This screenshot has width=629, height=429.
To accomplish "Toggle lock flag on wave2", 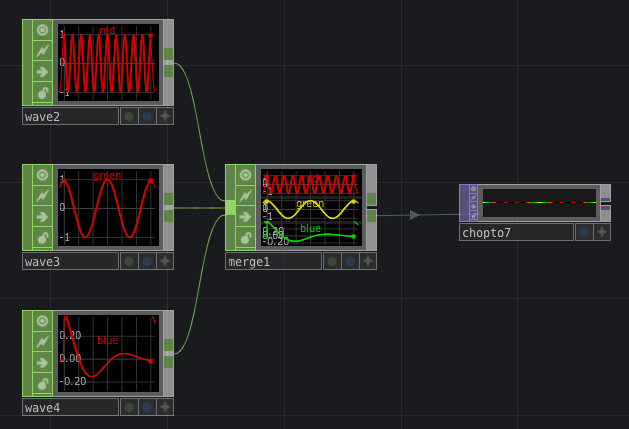I will 43,93.
